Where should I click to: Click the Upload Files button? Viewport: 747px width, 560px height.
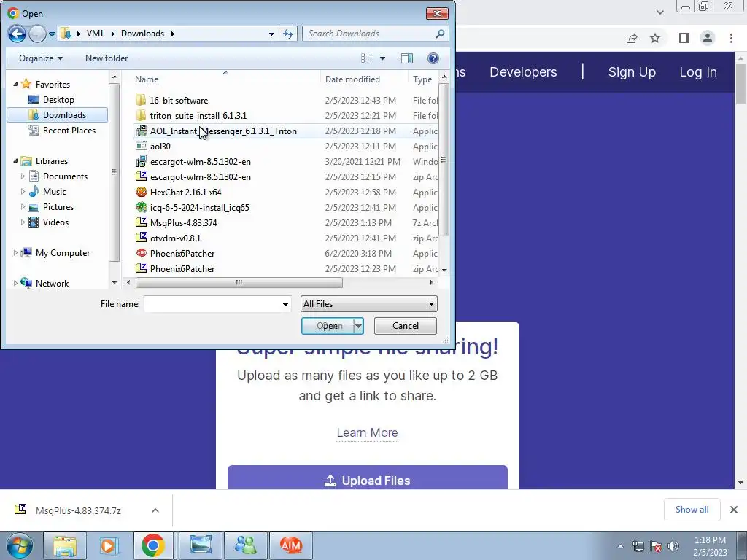368,478
